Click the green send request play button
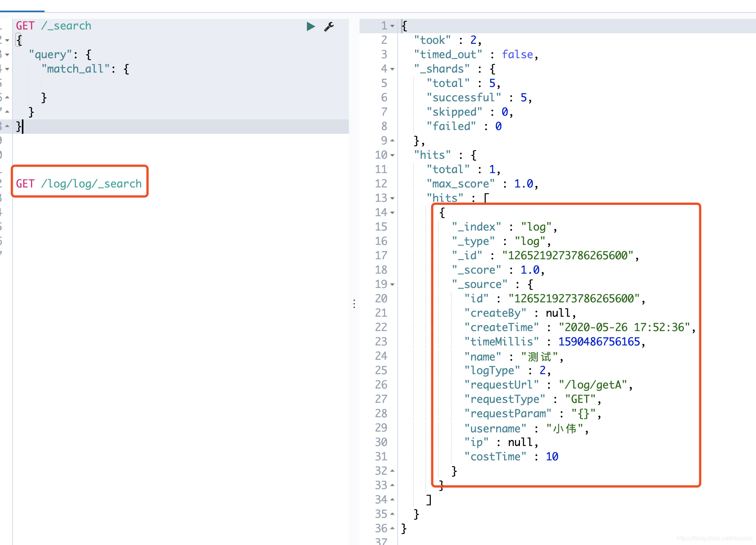756x545 pixels. point(310,26)
